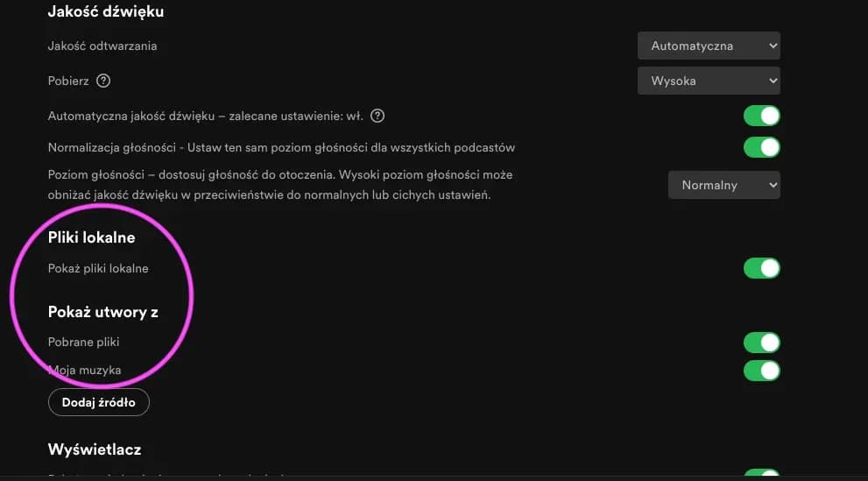
Task: Toggle the first switch under Wyświetlacz
Action: click(761, 476)
